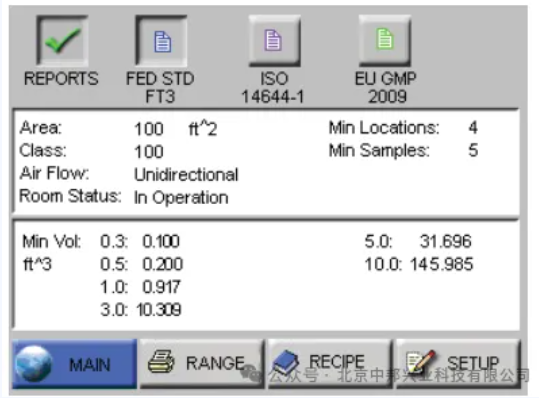Viewport: 539px width, 398px height.
Task: Click the REPORTS green checkmark icon
Action: point(62,41)
